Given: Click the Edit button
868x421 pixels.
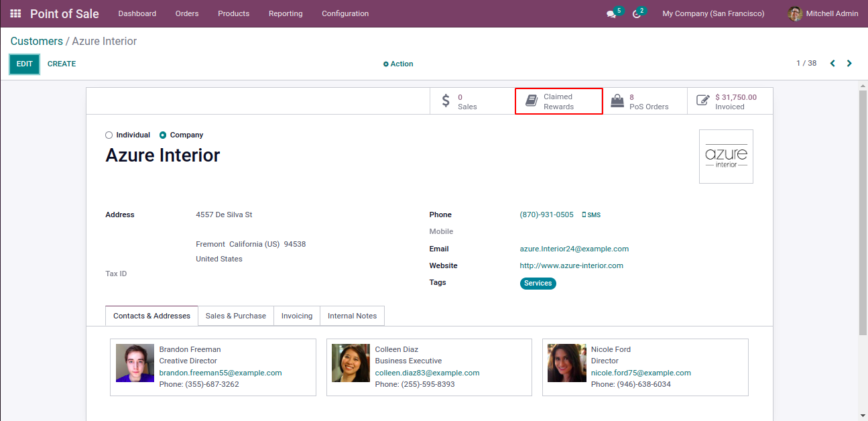Looking at the screenshot, I should click(x=24, y=64).
